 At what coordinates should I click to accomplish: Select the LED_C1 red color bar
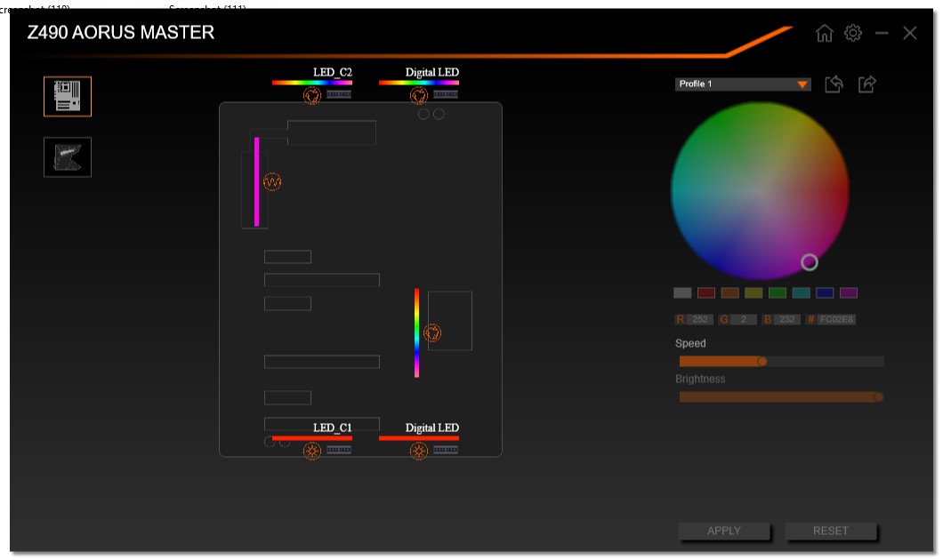point(311,438)
